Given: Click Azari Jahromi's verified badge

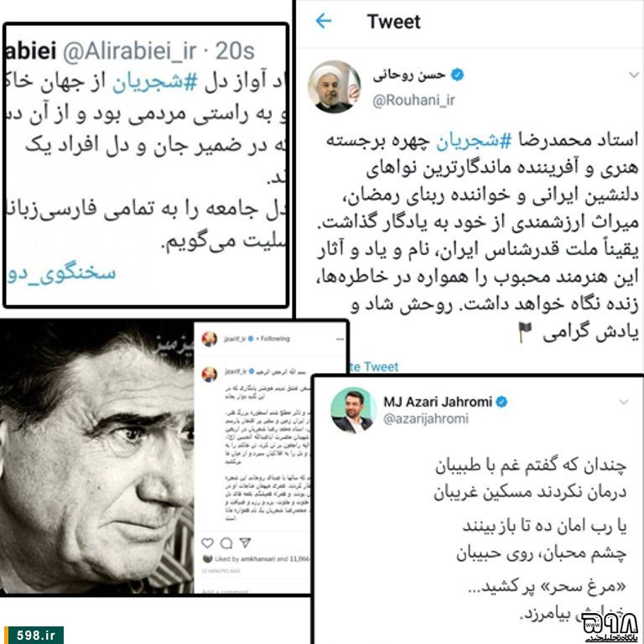Looking at the screenshot, I should [x=501, y=402].
